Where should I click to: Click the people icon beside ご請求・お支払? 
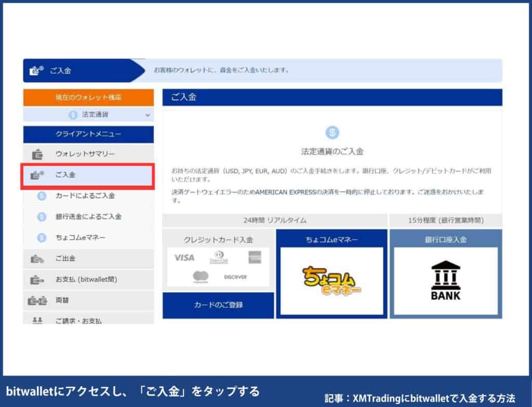[37, 320]
